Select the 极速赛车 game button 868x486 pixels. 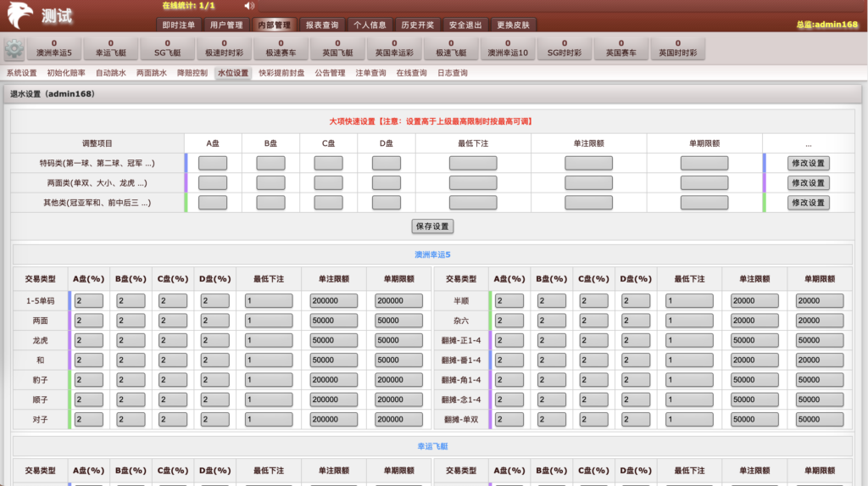pos(281,48)
